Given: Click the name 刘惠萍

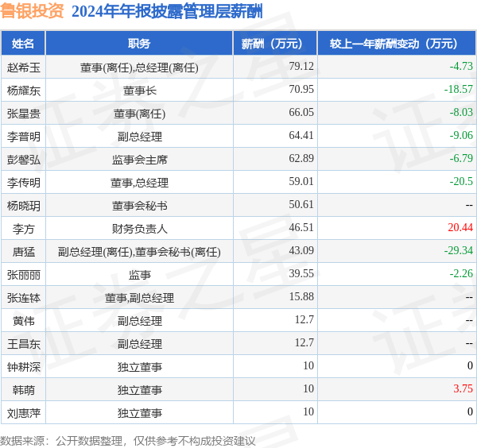Looking at the screenshot, I should tap(23, 413).
